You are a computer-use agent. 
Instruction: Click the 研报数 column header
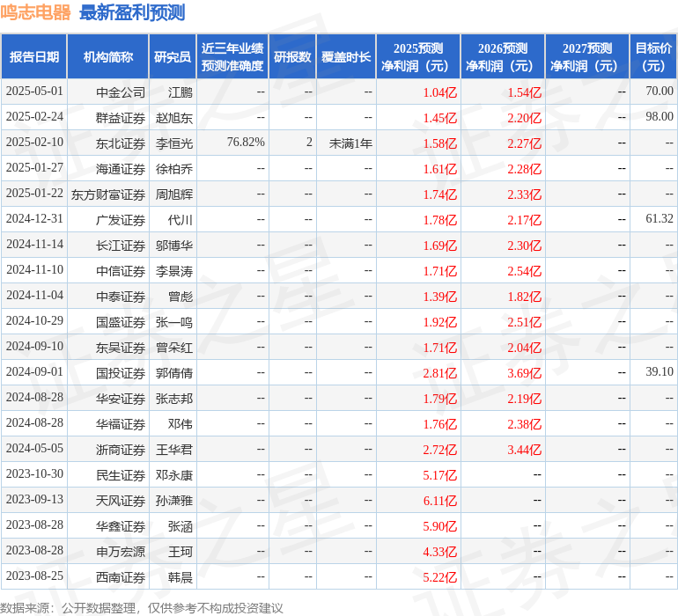pos(292,56)
